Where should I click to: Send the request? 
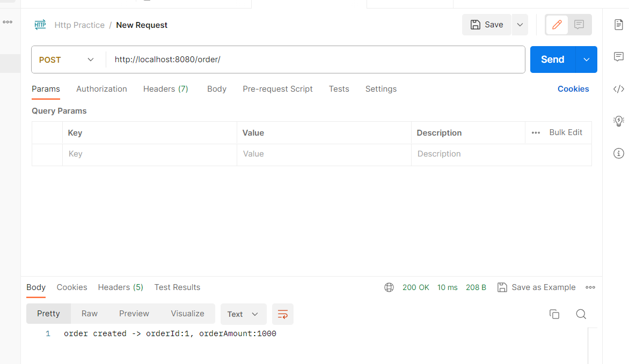(552, 60)
